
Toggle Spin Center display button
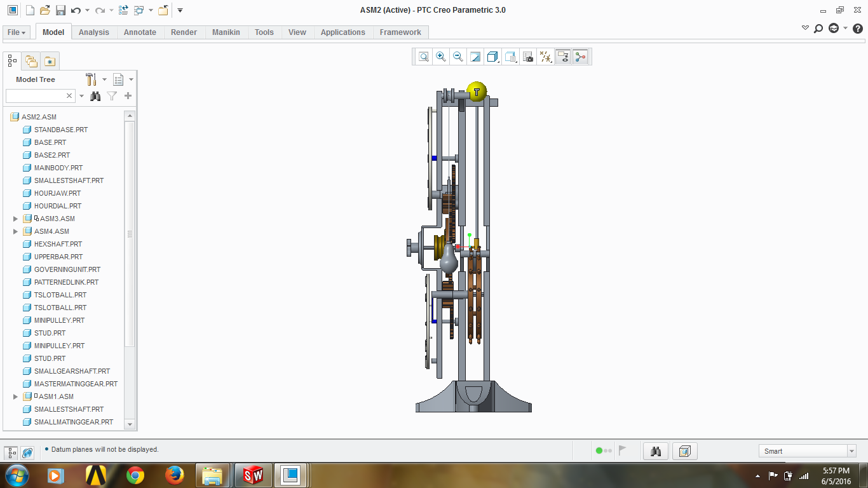tap(580, 57)
